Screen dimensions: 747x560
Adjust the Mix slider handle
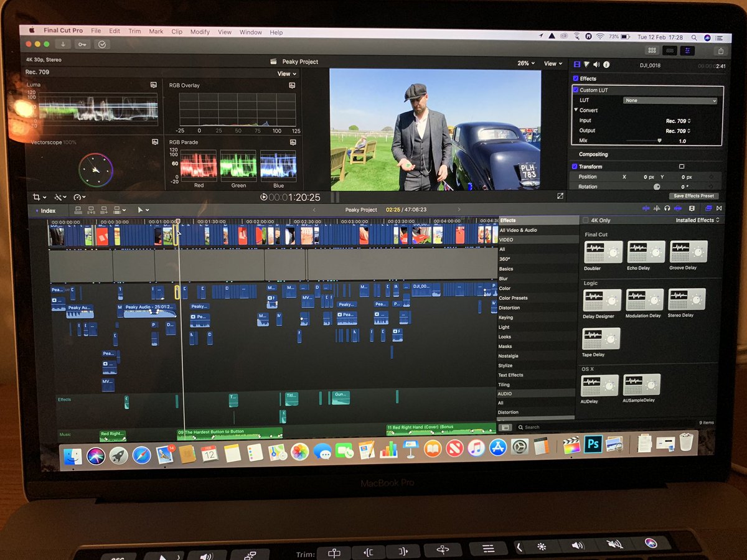coord(659,141)
